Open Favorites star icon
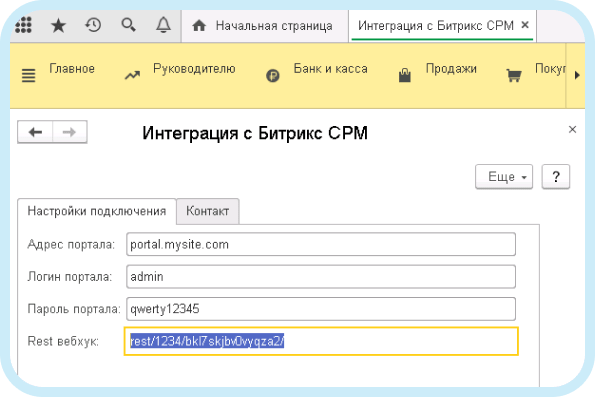The width and height of the screenshot is (595, 397). click(x=58, y=25)
